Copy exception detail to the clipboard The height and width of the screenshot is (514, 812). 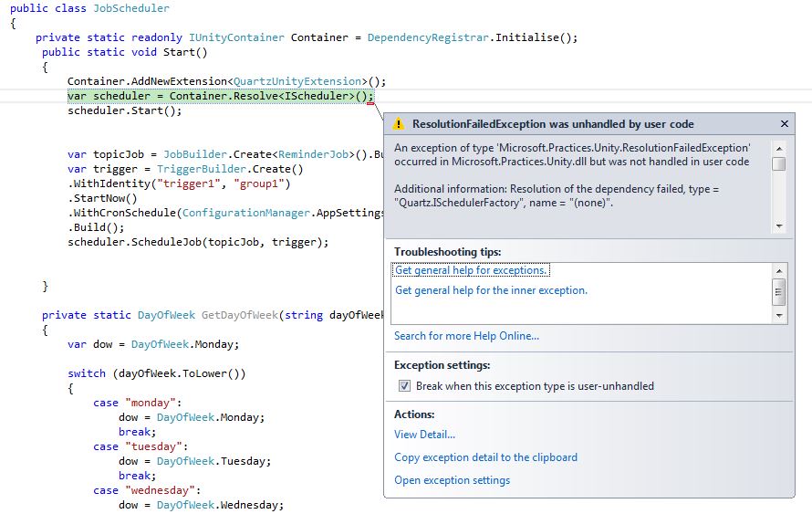(485, 457)
